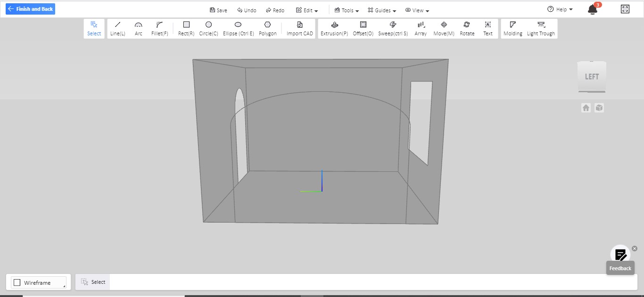This screenshot has height=297, width=644.
Task: Open the Help menu
Action: pos(560,9)
